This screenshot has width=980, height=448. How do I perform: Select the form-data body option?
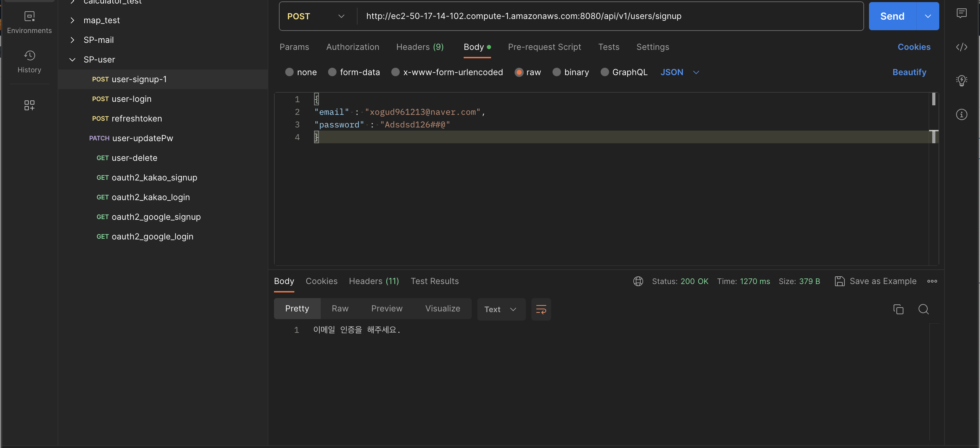[332, 72]
